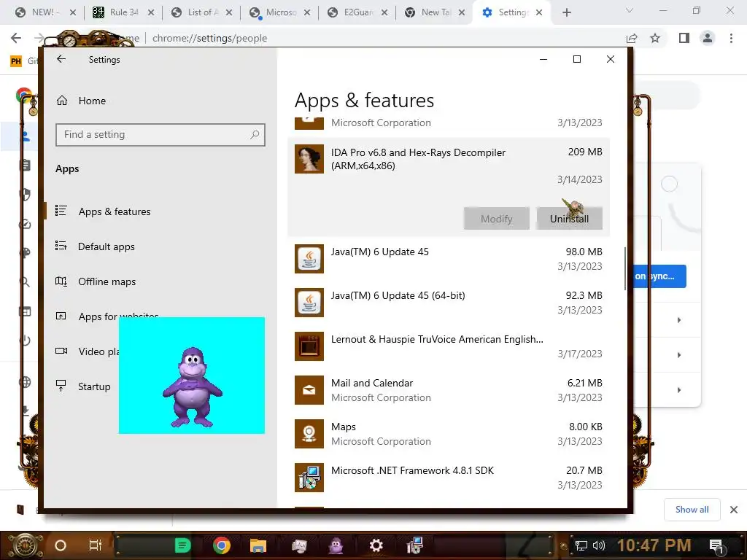Switch to the New Tab tab
The height and width of the screenshot is (560, 747).
(436, 12)
